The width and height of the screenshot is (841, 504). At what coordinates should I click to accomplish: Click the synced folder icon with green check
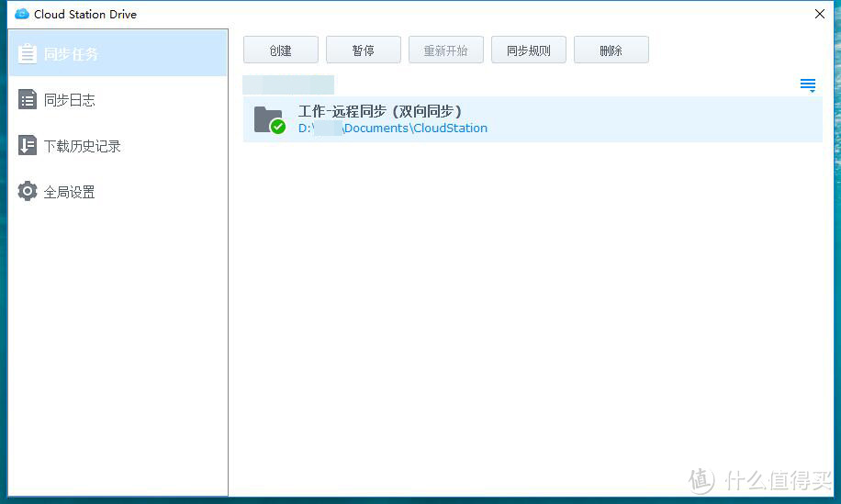[x=269, y=119]
